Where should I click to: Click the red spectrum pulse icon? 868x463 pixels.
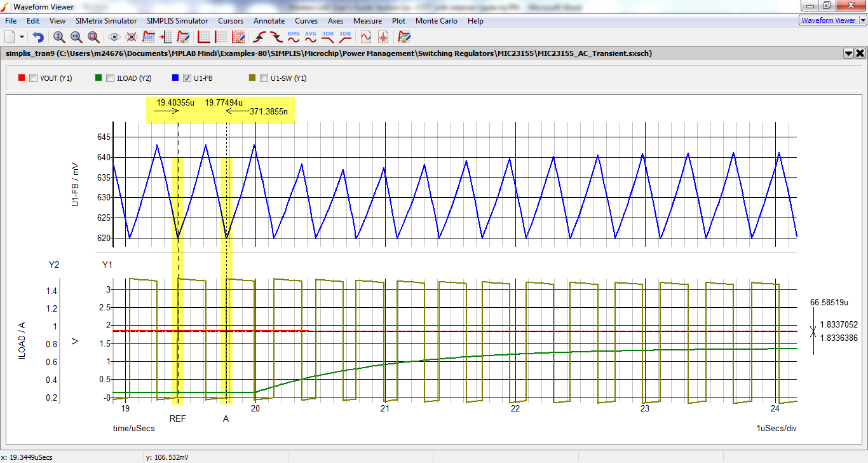click(383, 37)
